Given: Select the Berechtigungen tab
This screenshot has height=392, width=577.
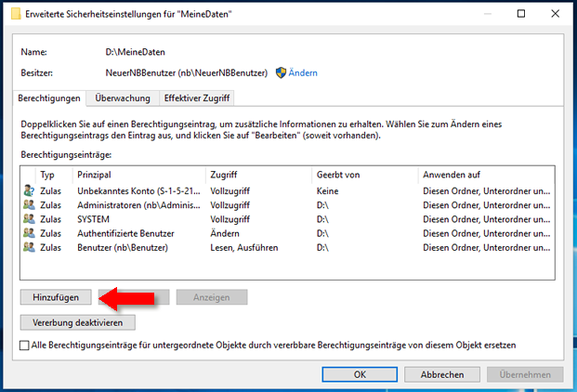Looking at the screenshot, I should pyautogui.click(x=50, y=98).
